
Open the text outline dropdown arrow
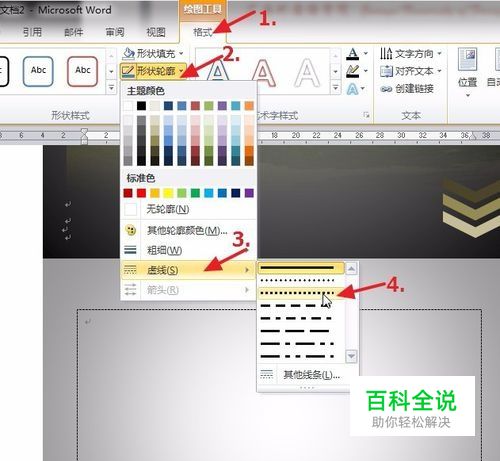point(366,71)
